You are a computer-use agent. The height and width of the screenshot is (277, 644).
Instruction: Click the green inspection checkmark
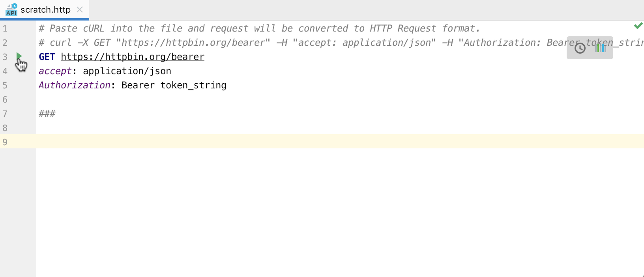[x=638, y=26]
